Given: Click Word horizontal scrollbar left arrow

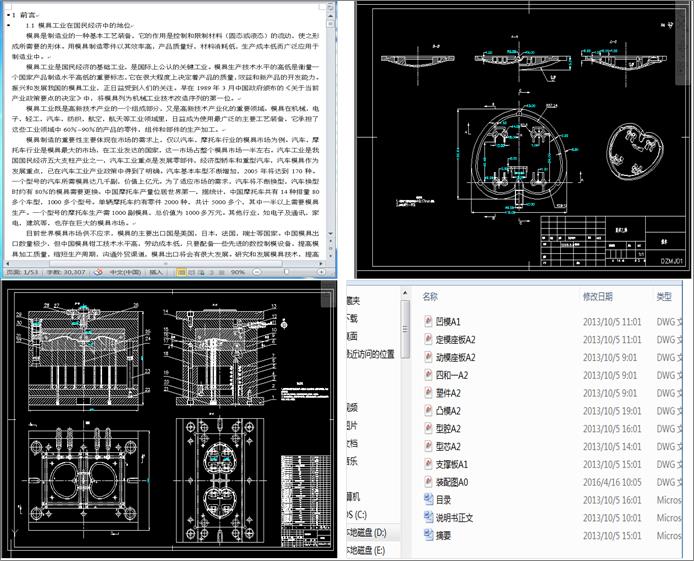Looking at the screenshot, I should point(8,264).
